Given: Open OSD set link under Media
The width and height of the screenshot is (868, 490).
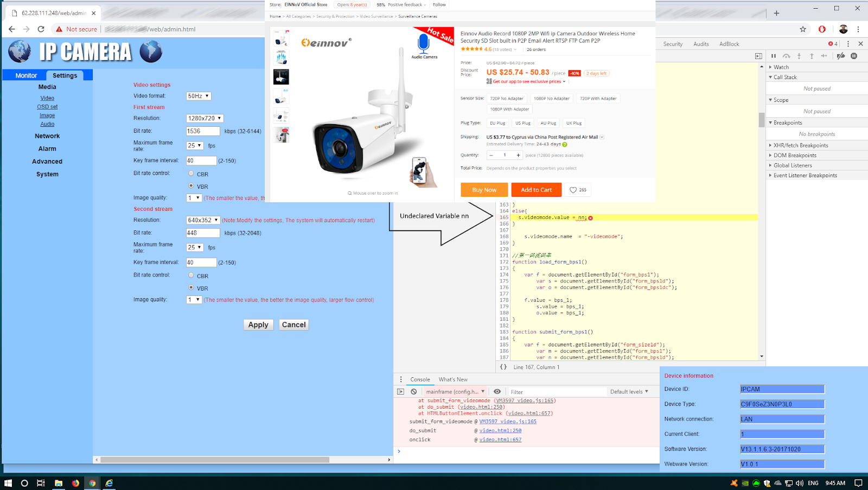Looking at the screenshot, I should pos(47,107).
